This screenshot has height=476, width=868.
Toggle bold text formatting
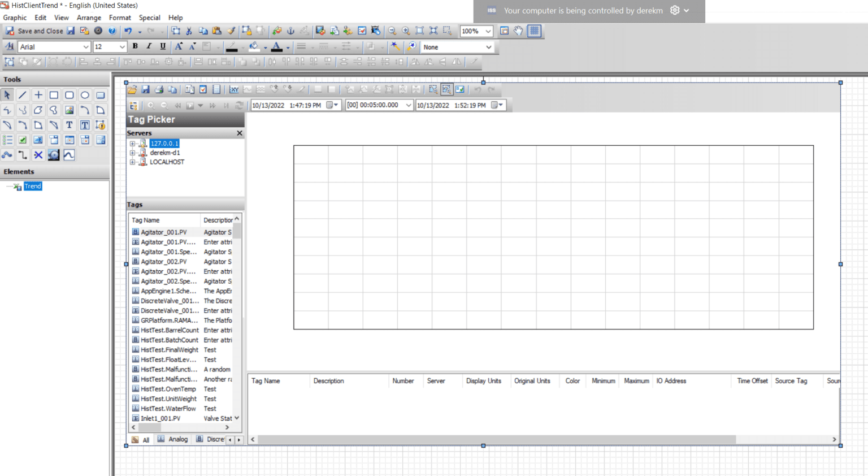tap(135, 46)
